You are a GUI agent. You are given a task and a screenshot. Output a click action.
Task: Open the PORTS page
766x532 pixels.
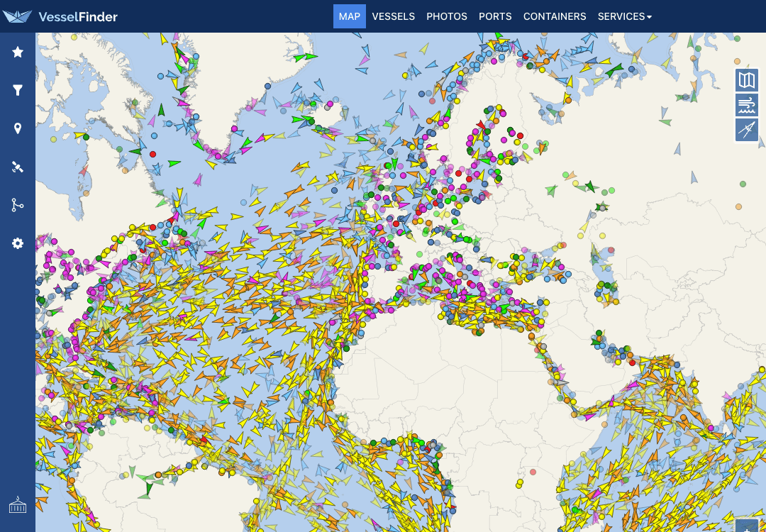tap(495, 16)
